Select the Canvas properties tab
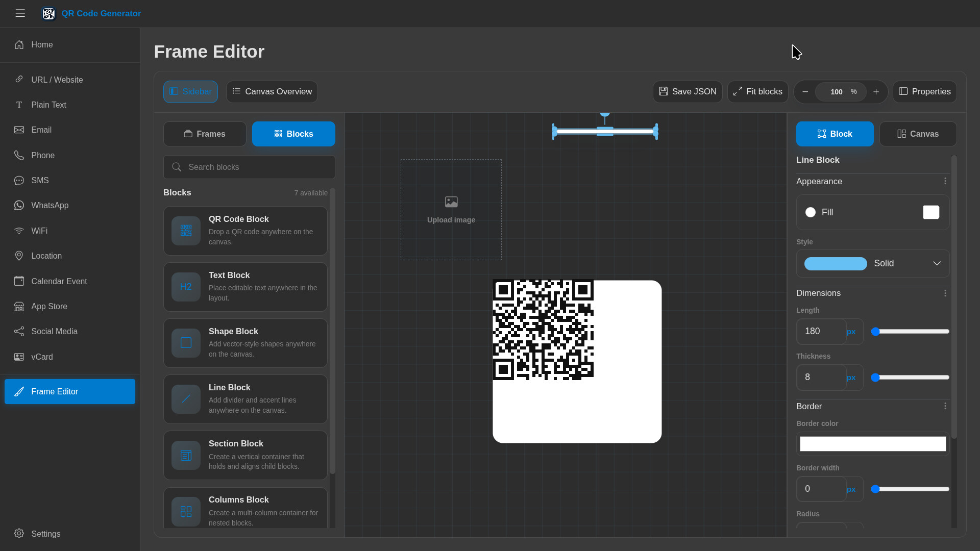The image size is (980, 551). (x=918, y=134)
